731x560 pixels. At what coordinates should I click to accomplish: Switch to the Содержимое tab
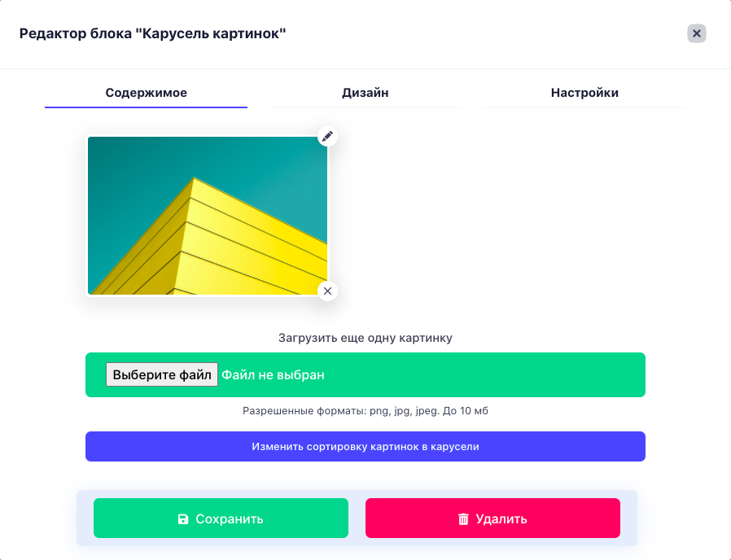pyautogui.click(x=146, y=93)
